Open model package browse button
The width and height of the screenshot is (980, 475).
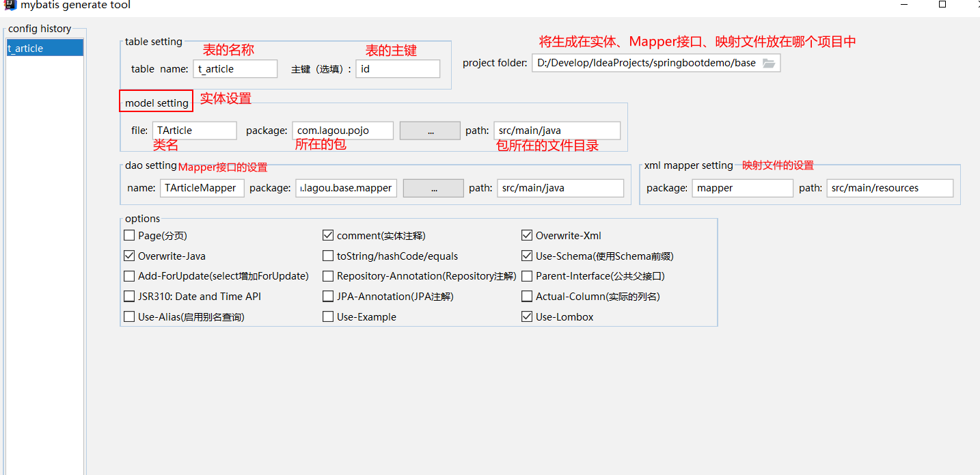(430, 131)
